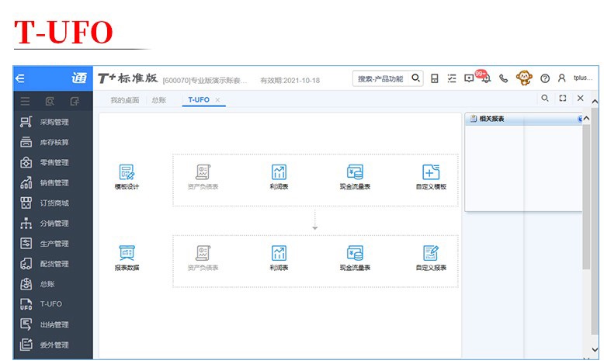Collapse the 相关报表 panel chevron
The image size is (604, 364).
click(580, 119)
